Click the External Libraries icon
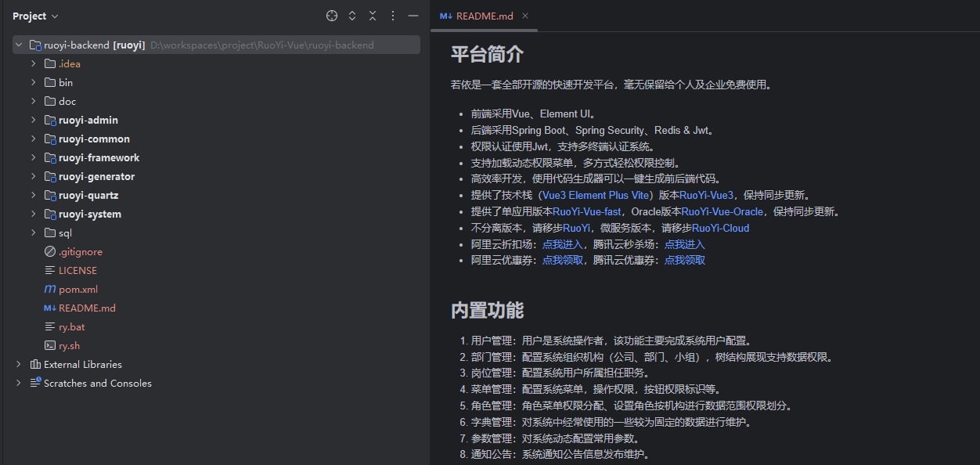 pyautogui.click(x=35, y=365)
